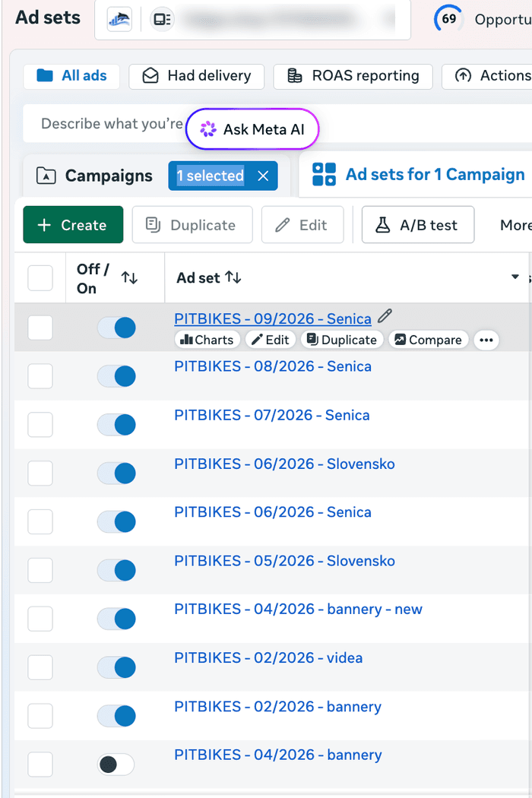Open PITBIKES - 05/2026 - Slovensko ad set
Image resolution: width=532 pixels, height=798 pixels.
(284, 561)
